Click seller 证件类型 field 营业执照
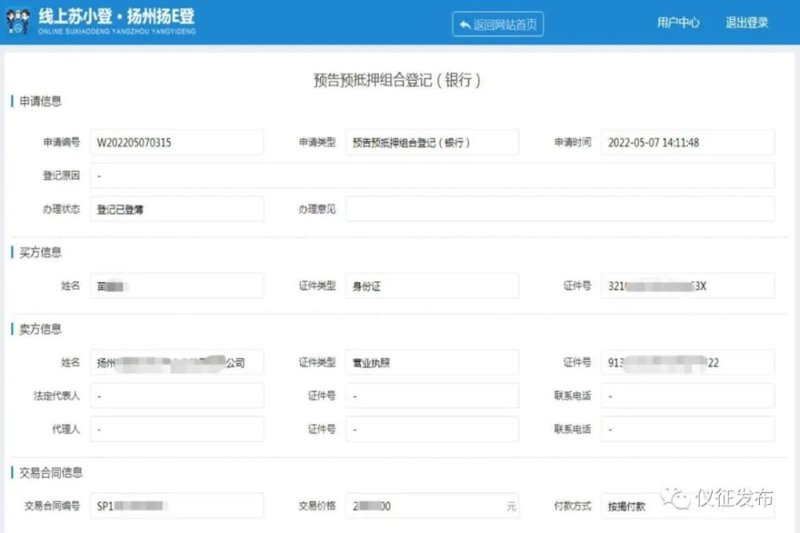800x533 pixels. 432,362
